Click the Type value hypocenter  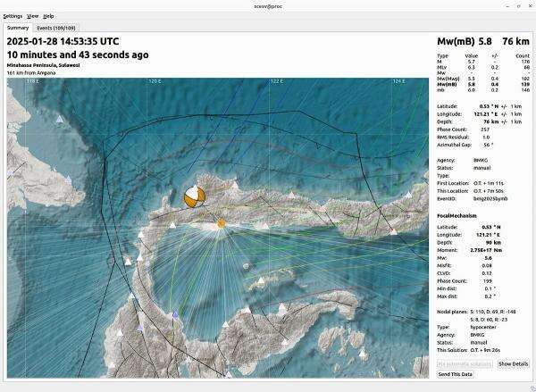click(x=483, y=327)
